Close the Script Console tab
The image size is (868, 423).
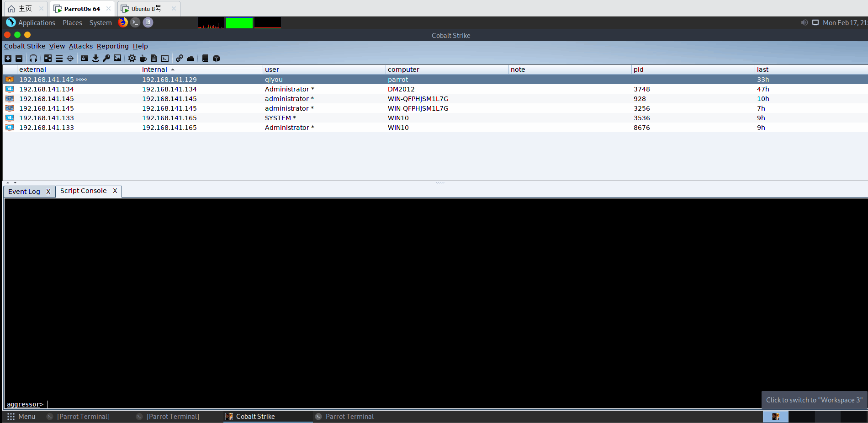pos(115,191)
